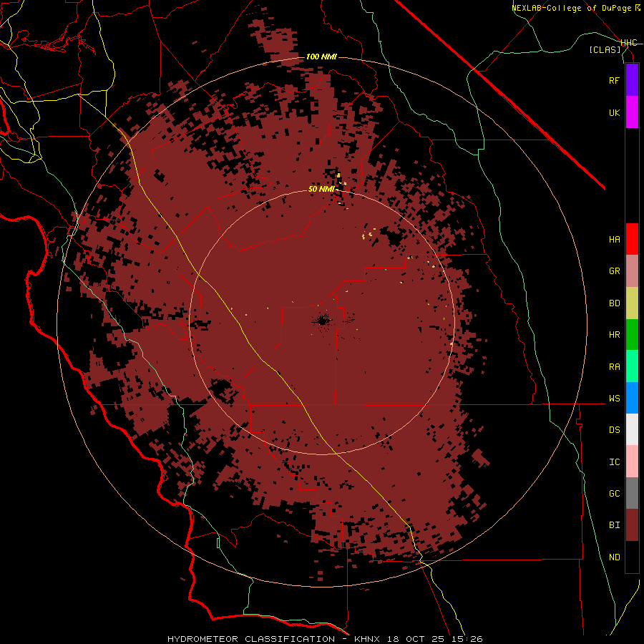
Task: Select the GC gray legend swatch
Action: [632, 493]
